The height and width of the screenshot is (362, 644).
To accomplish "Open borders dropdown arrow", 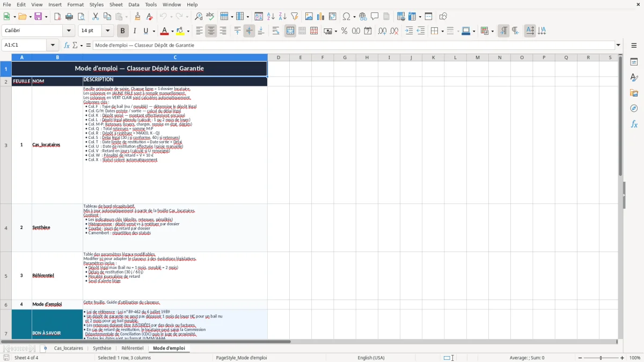I will click(442, 31).
